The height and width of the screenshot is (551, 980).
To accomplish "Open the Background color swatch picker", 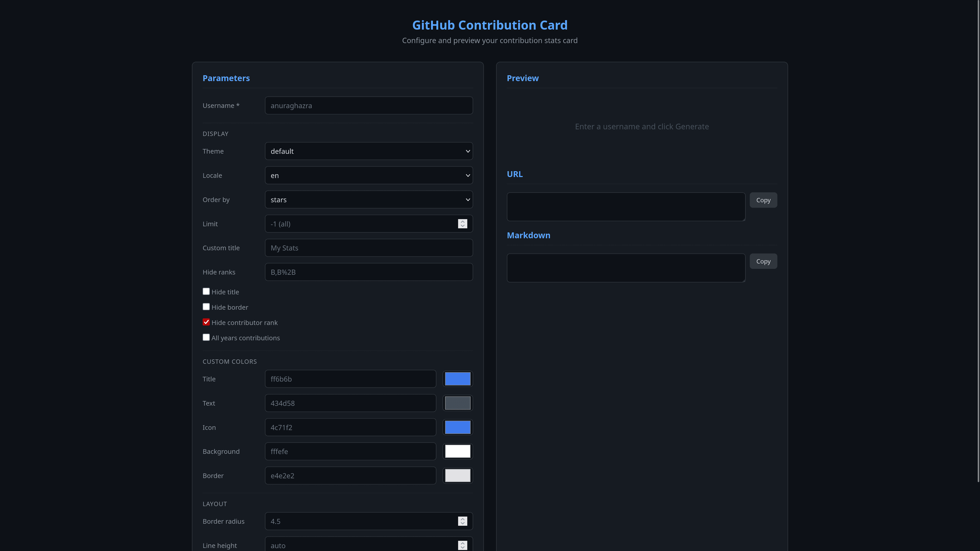I will point(458,451).
